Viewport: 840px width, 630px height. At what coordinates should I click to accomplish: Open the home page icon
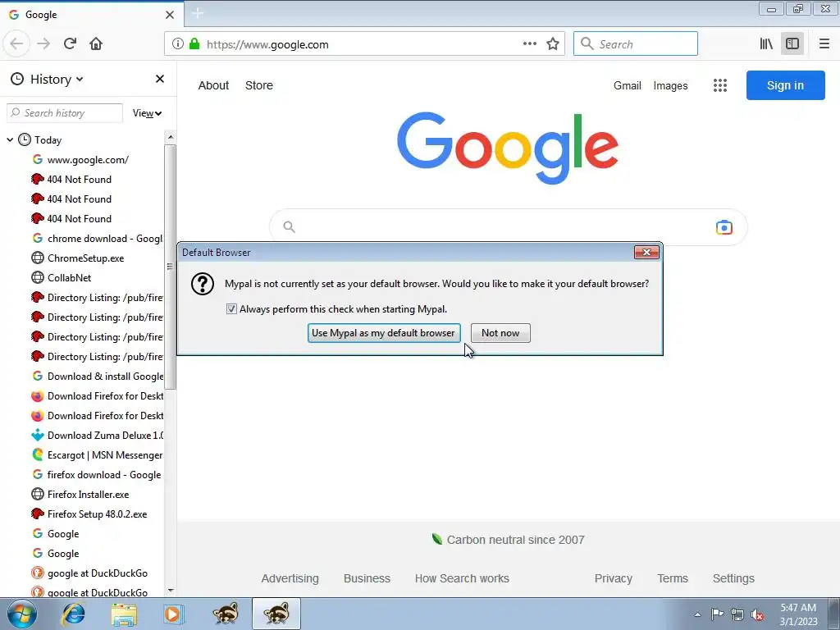(x=96, y=43)
